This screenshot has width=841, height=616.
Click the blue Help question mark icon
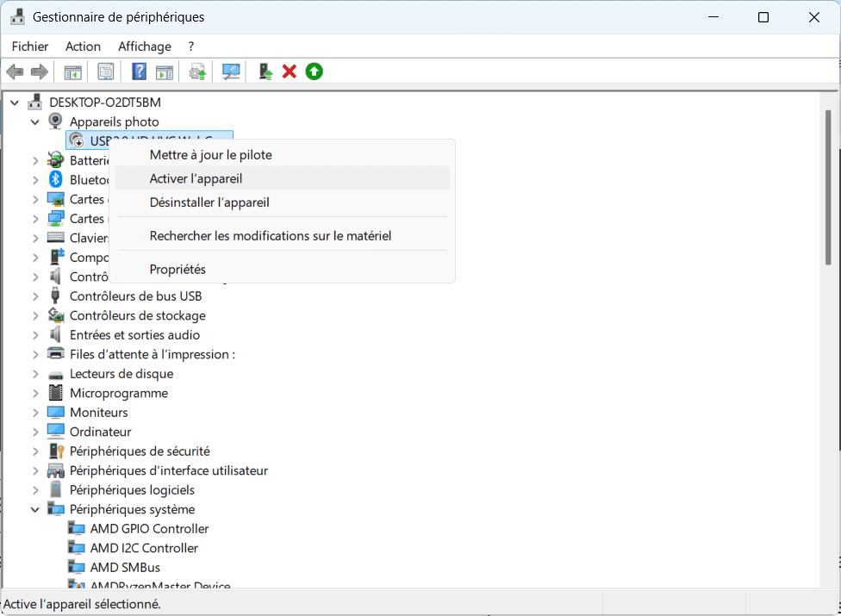click(x=139, y=72)
